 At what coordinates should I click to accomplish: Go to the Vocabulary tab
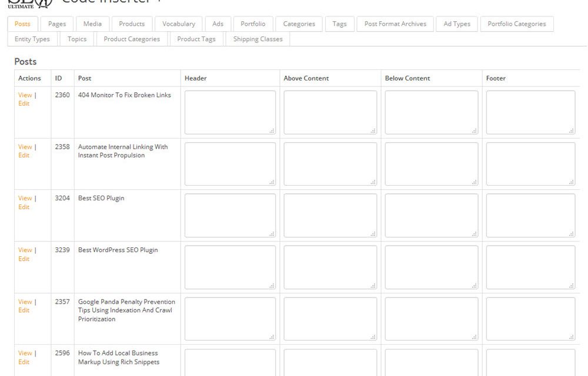179,24
